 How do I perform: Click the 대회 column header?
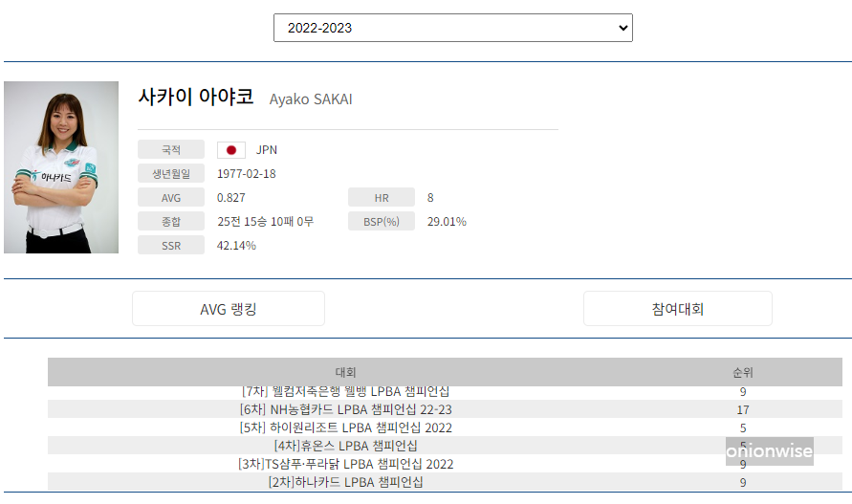[x=345, y=372]
